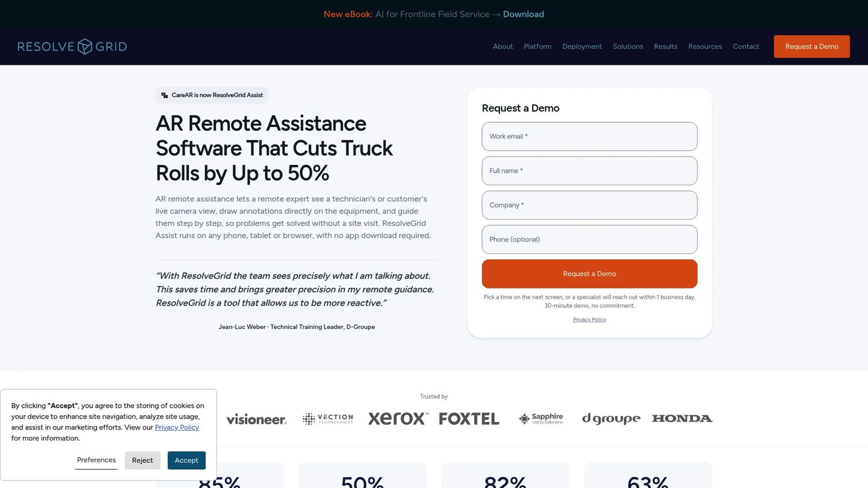Open the Deployment menu item
The image size is (868, 488).
coord(582,46)
